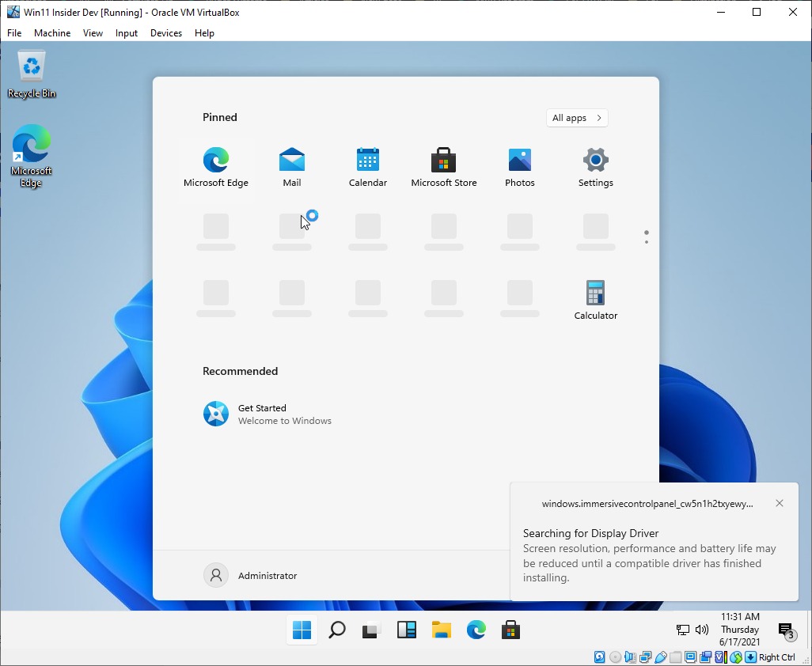Image resolution: width=812 pixels, height=666 pixels.
Task: Open Search from the taskbar
Action: tap(336, 630)
